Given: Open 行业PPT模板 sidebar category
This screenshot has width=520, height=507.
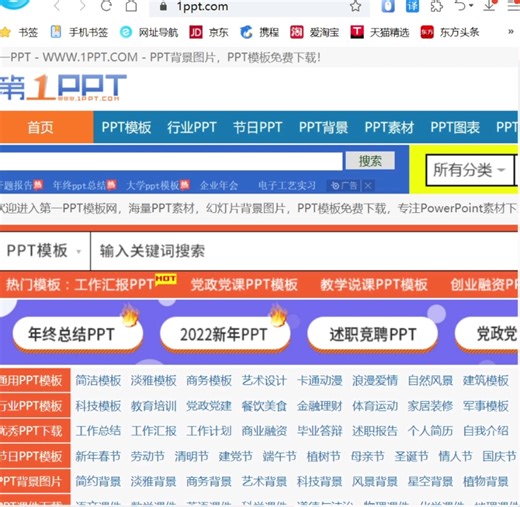Looking at the screenshot, I should coord(35,406).
